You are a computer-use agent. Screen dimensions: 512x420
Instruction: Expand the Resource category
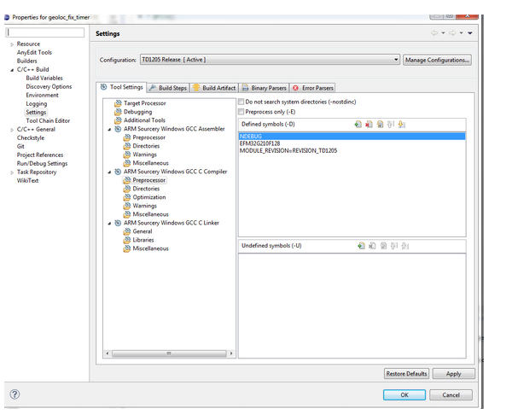[x=12, y=44]
